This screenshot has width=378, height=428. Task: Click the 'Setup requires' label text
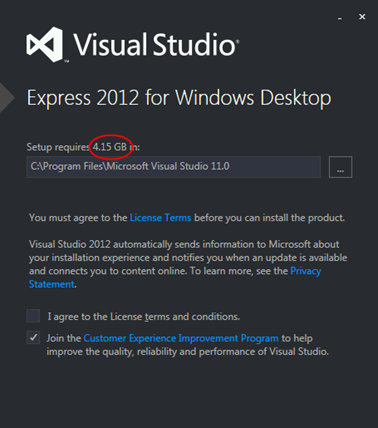click(x=59, y=147)
